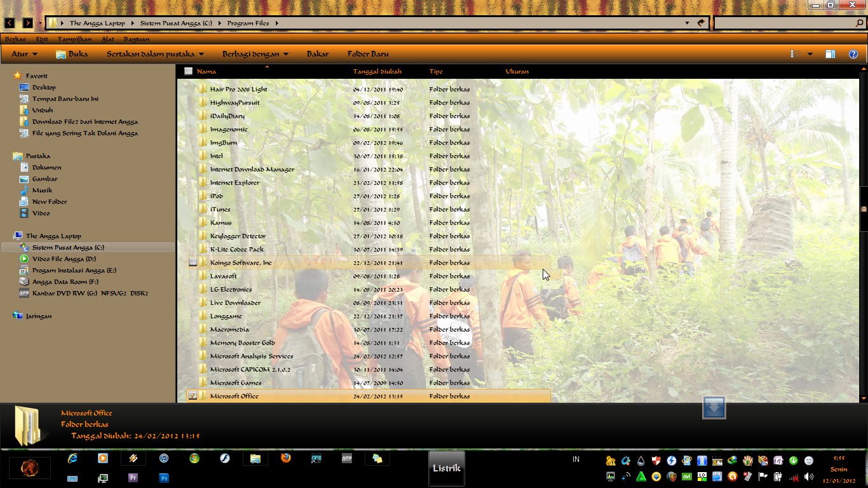Open Adobe Premiere from the taskbar
Screen dimensions: 868x488
[x=133, y=478]
